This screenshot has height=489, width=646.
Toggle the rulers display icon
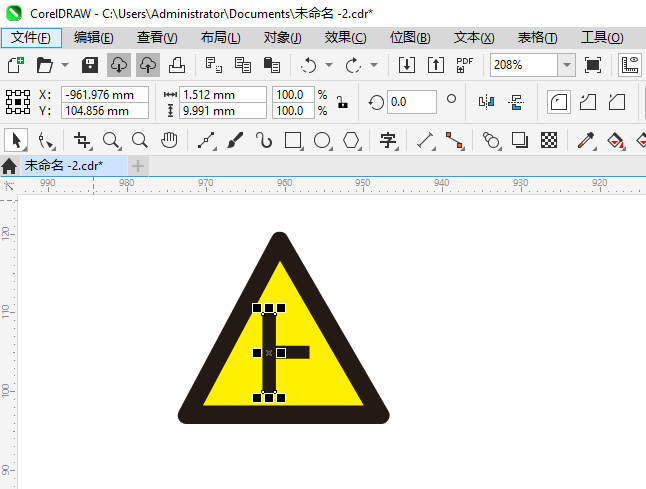point(630,65)
